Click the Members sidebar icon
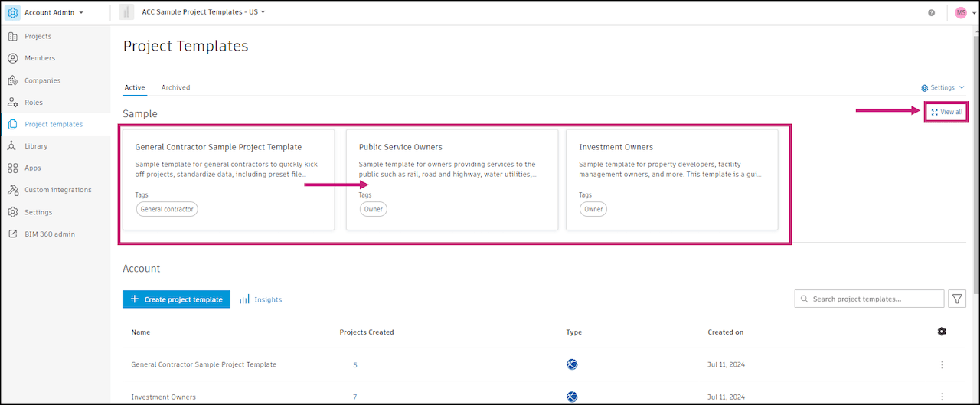 tap(13, 58)
